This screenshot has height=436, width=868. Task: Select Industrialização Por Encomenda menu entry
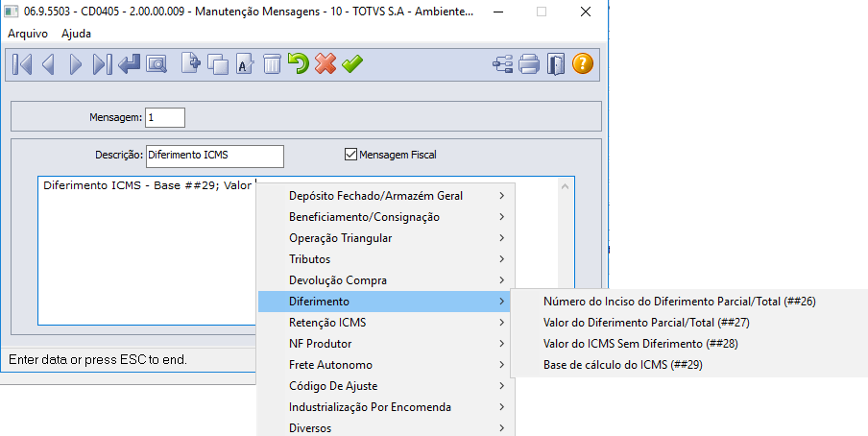tap(386, 407)
